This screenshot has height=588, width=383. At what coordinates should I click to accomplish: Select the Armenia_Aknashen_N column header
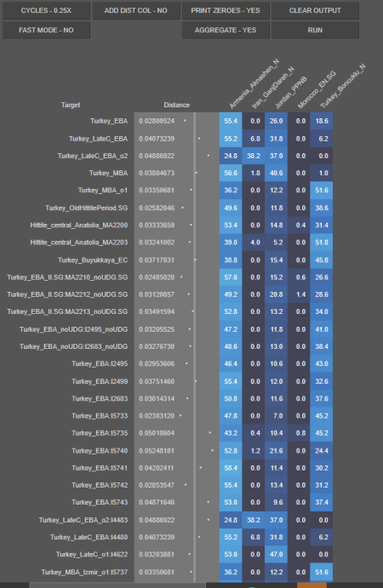point(254,84)
